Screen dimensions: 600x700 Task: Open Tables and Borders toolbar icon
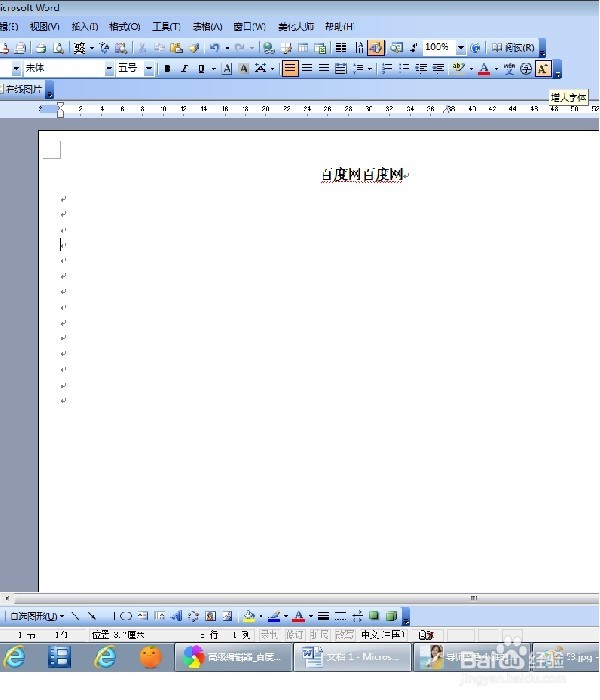pos(286,47)
